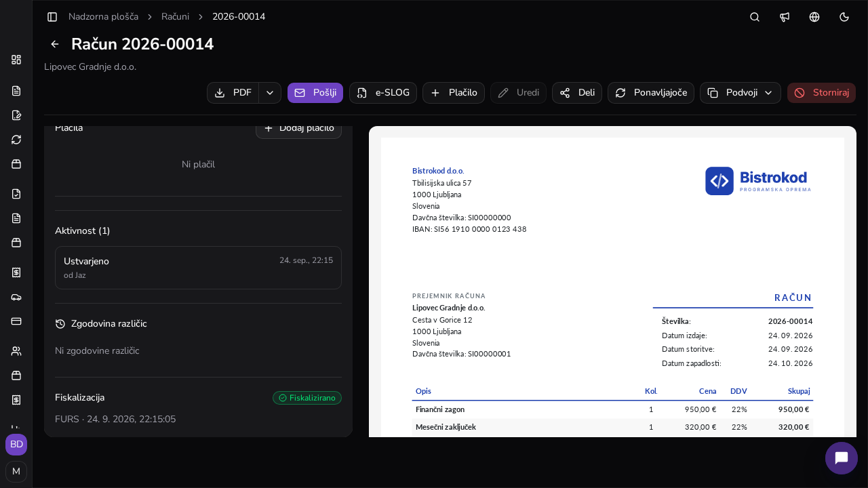868x488 pixels.
Task: Open the M user avatar
Action: pyautogui.click(x=16, y=472)
